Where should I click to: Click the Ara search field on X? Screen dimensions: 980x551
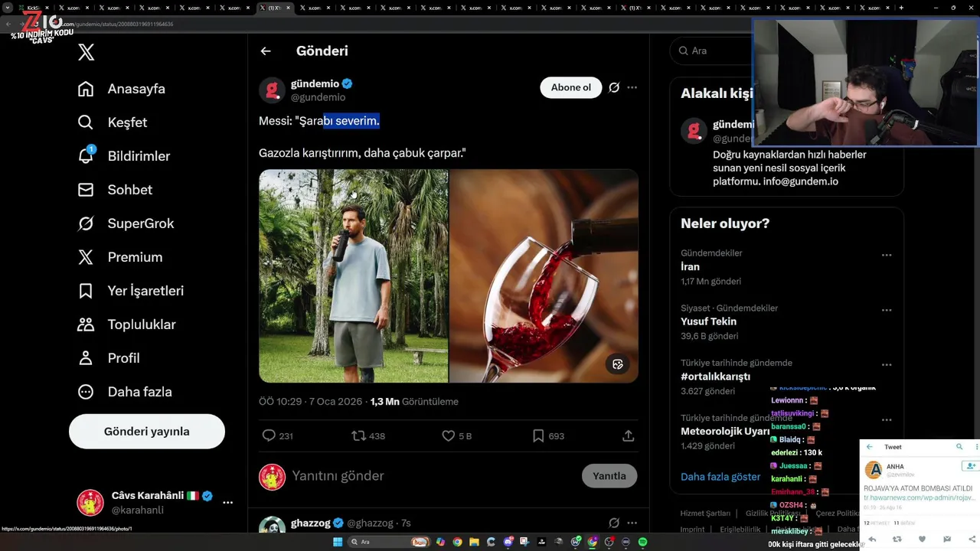712,51
